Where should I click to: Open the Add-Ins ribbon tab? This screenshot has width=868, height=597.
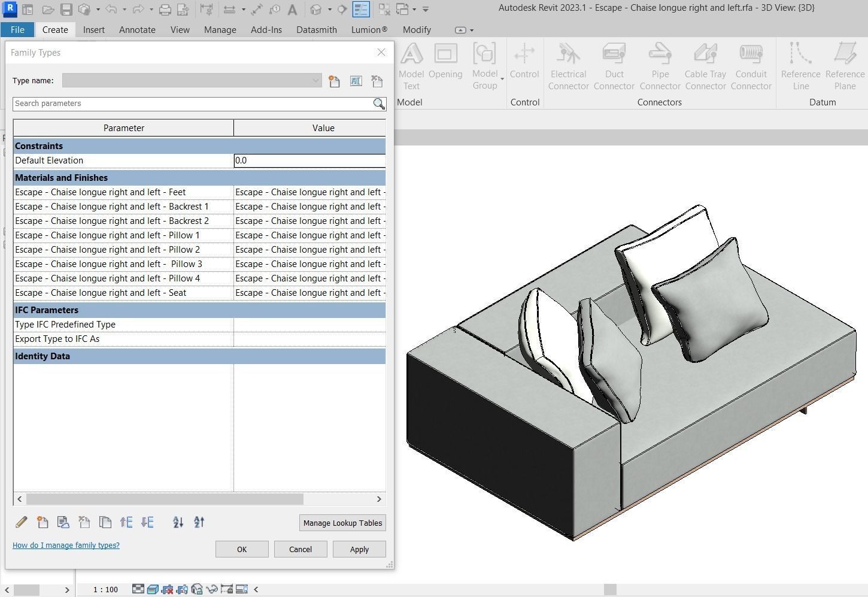tap(266, 30)
